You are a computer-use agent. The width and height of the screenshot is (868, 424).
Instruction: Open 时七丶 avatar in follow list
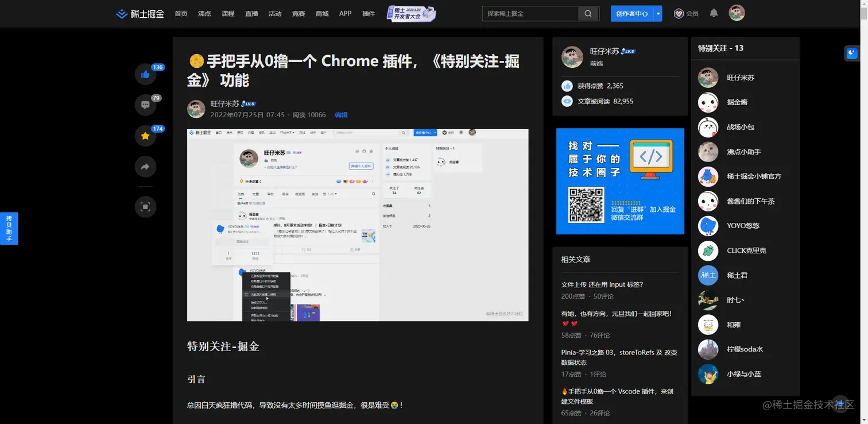click(708, 300)
